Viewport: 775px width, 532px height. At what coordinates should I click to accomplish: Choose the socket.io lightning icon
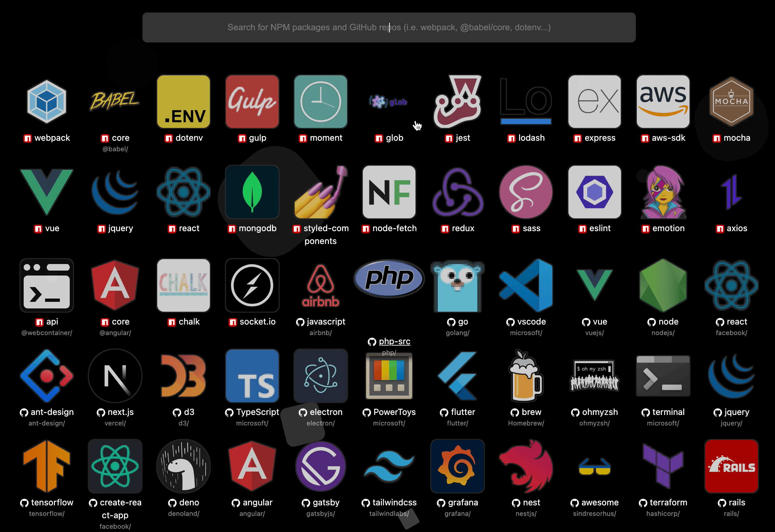tap(252, 285)
